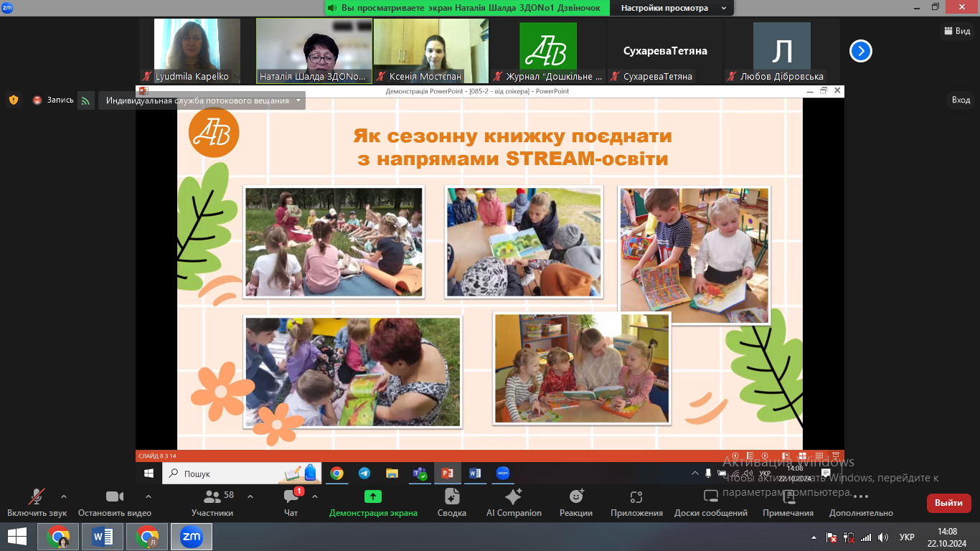
Task: Stop video with Остановить видео
Action: tap(115, 496)
